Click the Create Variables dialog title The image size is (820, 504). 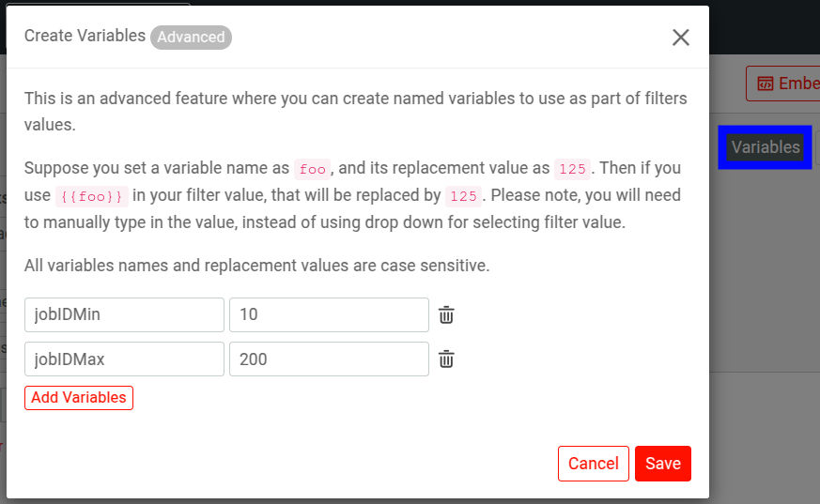pos(85,37)
